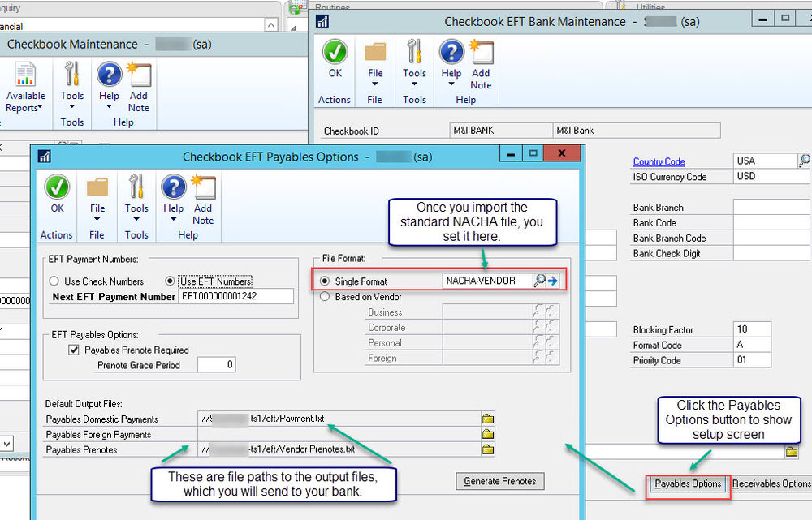This screenshot has width=812, height=520.
Task: Click M&I BANK Checkbook ID field
Action: pos(501,131)
